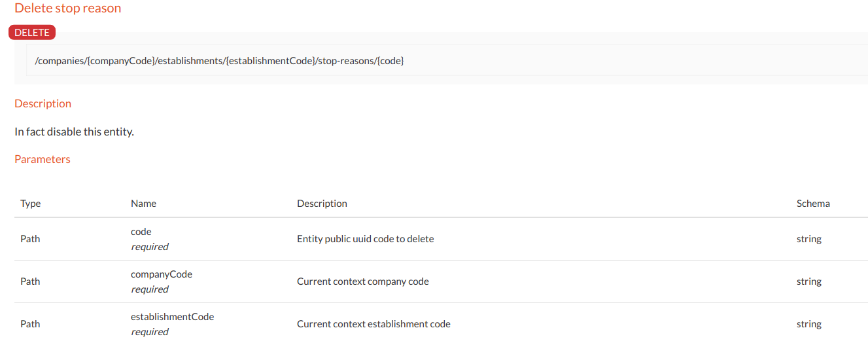
Task: Click the Path type in the companyCode row
Action: point(30,281)
